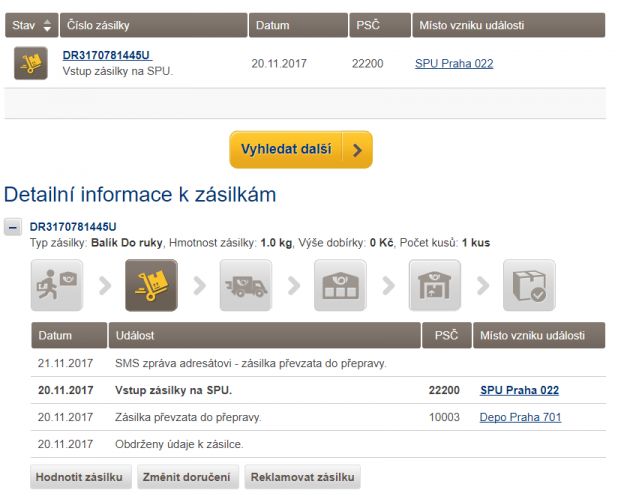Click the delivery truck transport step icon
The width and height of the screenshot is (624, 499).
point(246,285)
